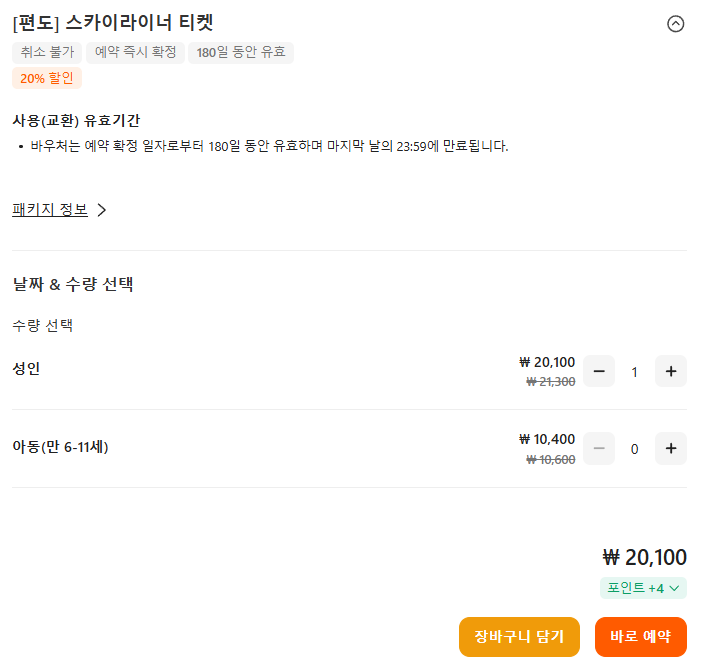Image resolution: width=702 pixels, height=661 pixels.
Task: Decrease 성인 quantity with minus icon
Action: pyautogui.click(x=599, y=372)
